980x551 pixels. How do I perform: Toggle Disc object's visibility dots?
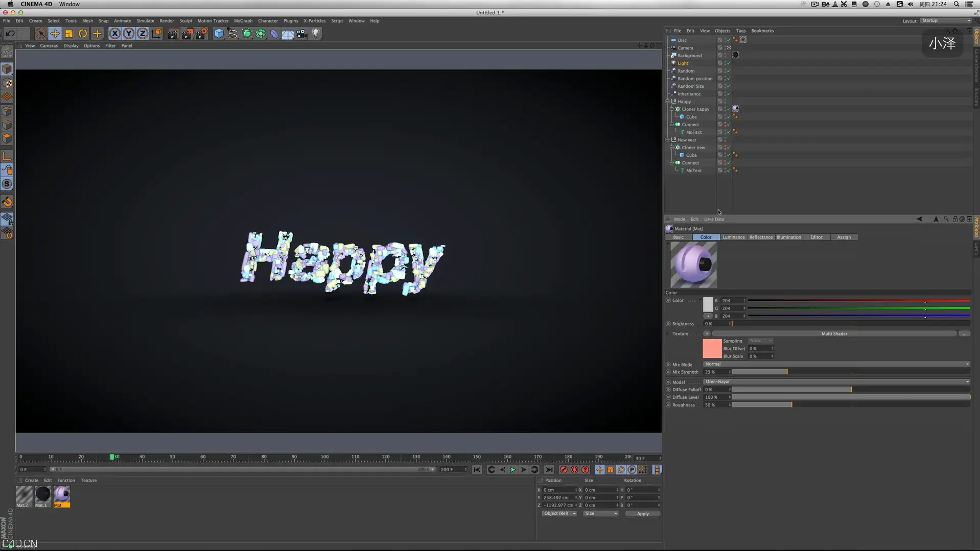point(725,40)
